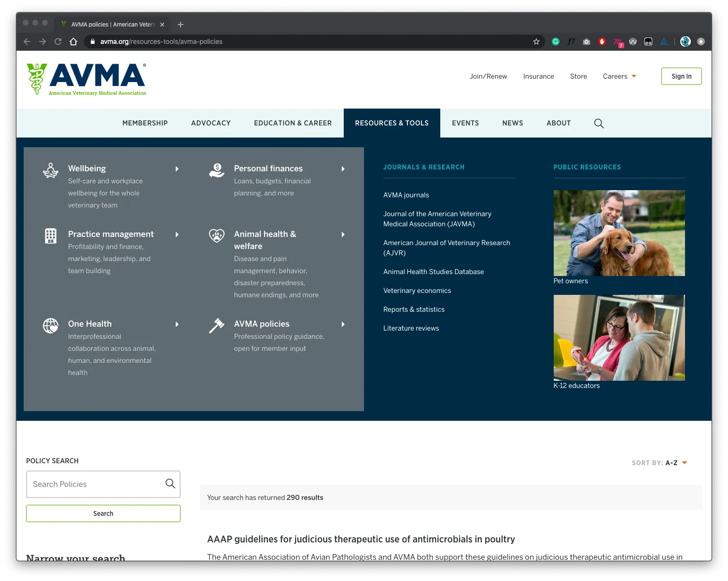Open the News menu
This screenshot has height=581, width=728.
pos(513,123)
